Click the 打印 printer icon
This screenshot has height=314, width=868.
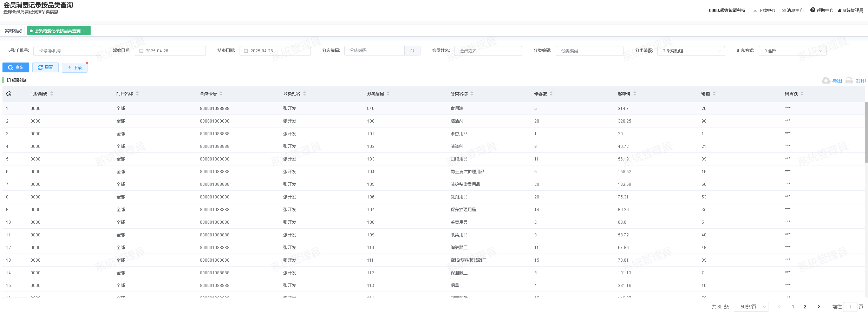click(x=849, y=81)
